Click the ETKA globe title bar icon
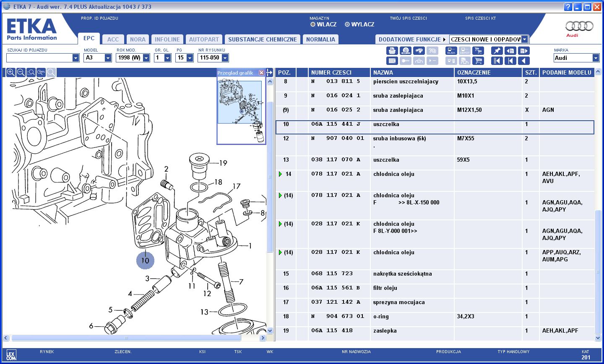 pyautogui.click(x=7, y=6)
